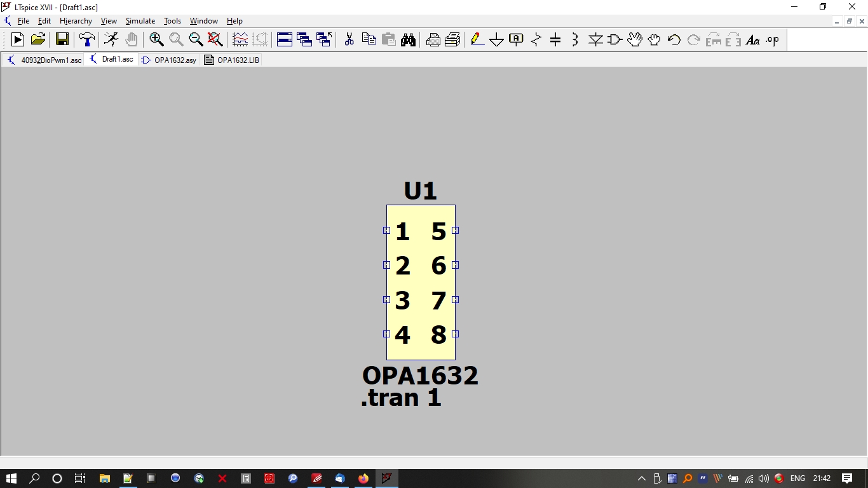Zoom out with the minus magnifier

(196, 40)
